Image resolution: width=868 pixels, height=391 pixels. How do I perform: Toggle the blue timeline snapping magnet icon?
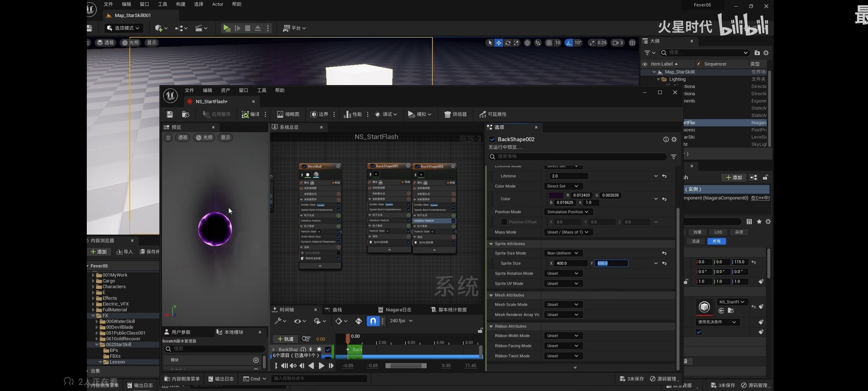(x=373, y=321)
